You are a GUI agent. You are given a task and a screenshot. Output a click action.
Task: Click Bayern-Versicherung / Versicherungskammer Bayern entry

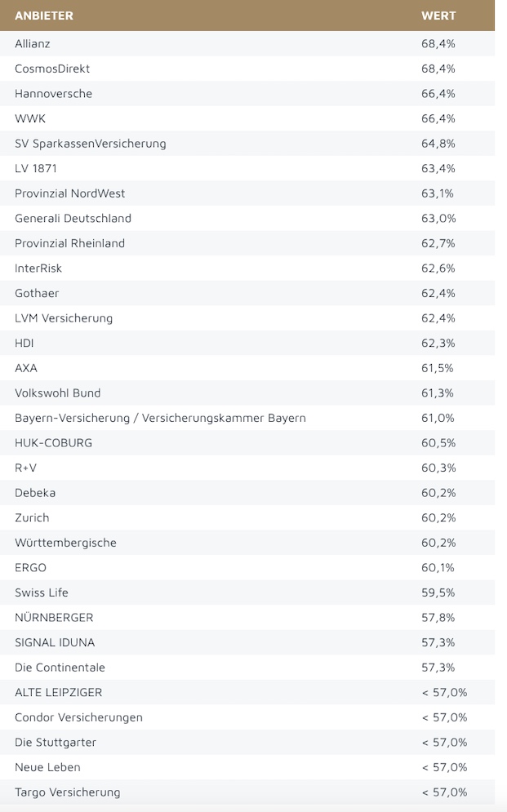[x=160, y=418]
